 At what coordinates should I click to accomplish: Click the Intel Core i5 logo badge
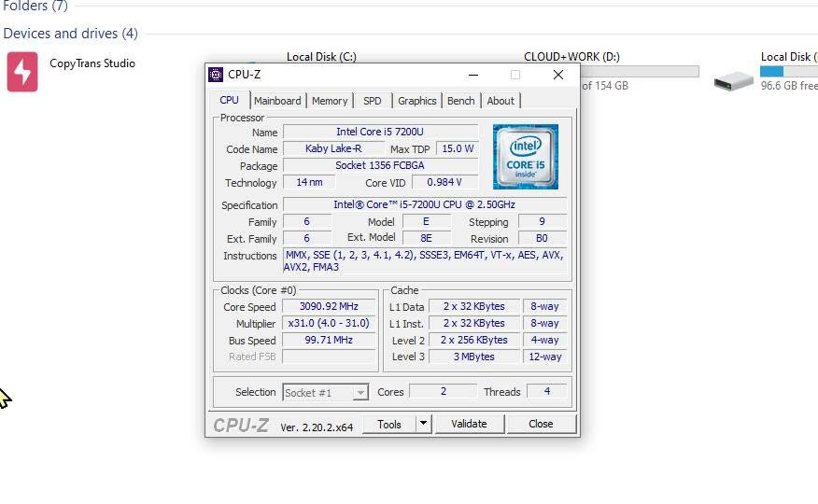526,157
